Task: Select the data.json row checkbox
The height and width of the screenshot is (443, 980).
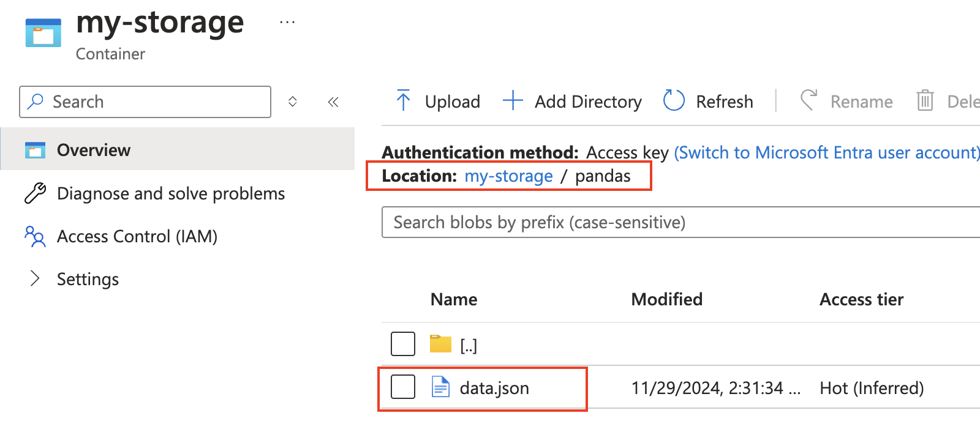Action: click(403, 387)
